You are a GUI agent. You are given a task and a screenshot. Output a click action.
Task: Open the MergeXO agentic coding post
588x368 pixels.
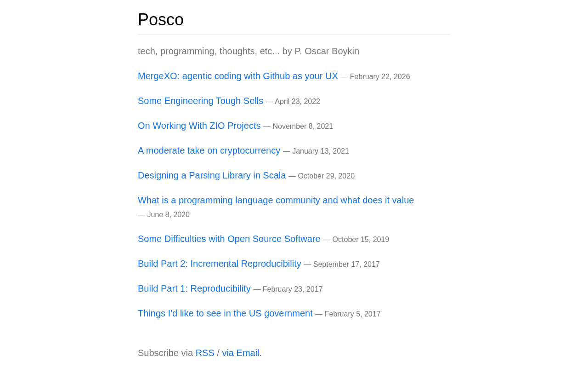pyautogui.click(x=237, y=76)
